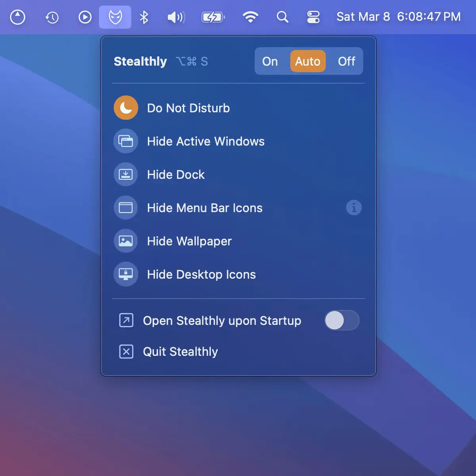Viewport: 476px width, 476px height.
Task: Enable Do Not Disturb mode
Action: pyautogui.click(x=126, y=107)
